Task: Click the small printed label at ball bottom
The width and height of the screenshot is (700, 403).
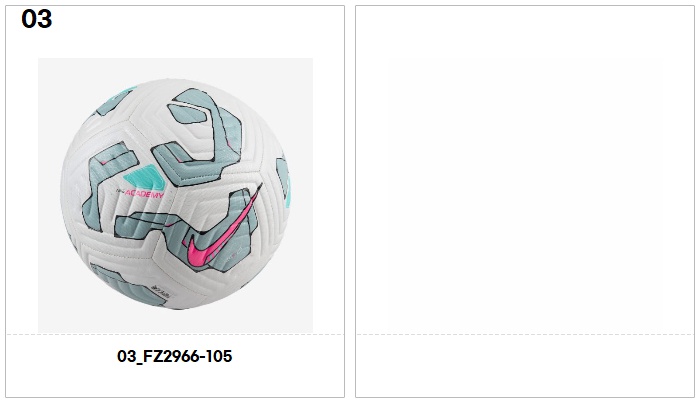Action: click(161, 288)
